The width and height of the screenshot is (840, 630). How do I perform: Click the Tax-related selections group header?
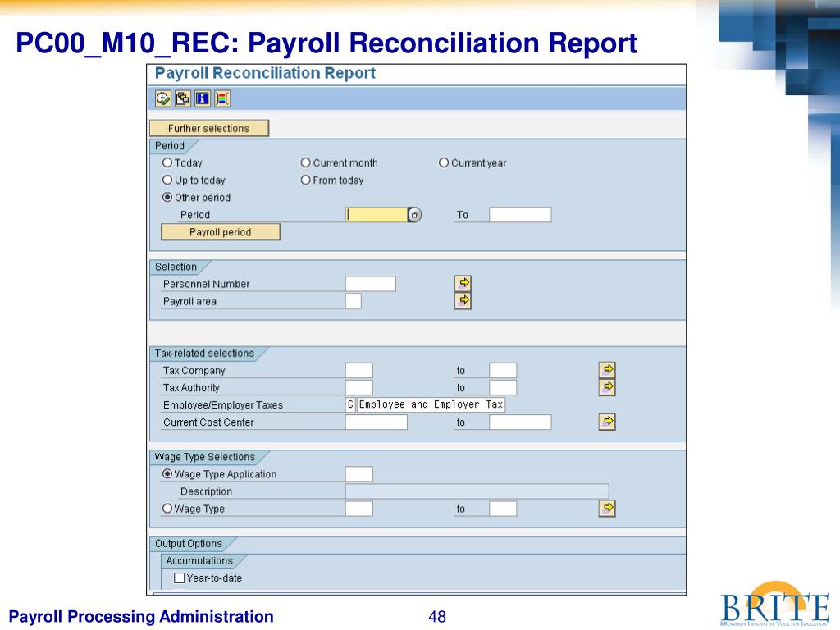pos(204,353)
